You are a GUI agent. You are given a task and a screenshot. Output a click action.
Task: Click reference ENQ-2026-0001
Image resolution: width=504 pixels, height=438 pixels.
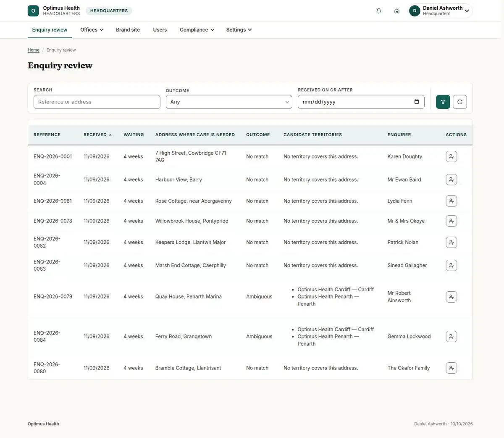52,156
